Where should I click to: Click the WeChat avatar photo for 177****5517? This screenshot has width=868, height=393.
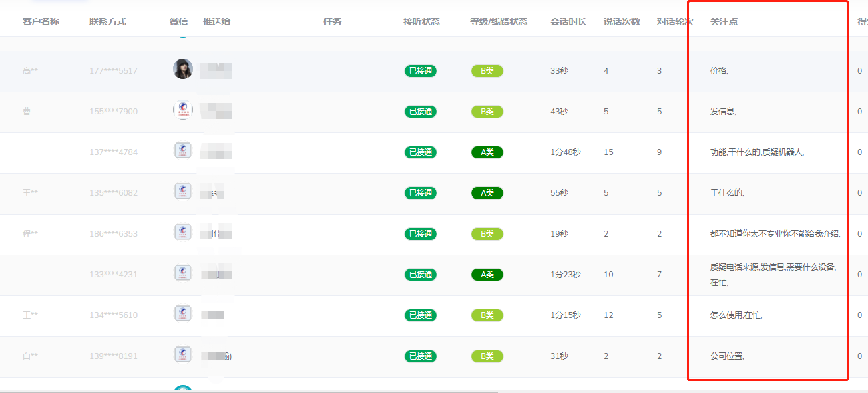click(x=182, y=69)
